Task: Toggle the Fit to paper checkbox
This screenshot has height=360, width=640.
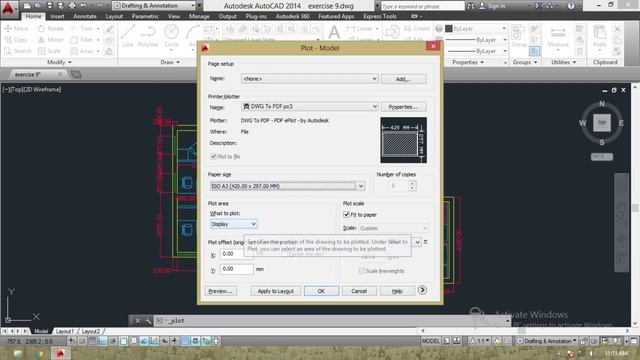Action: tap(347, 215)
